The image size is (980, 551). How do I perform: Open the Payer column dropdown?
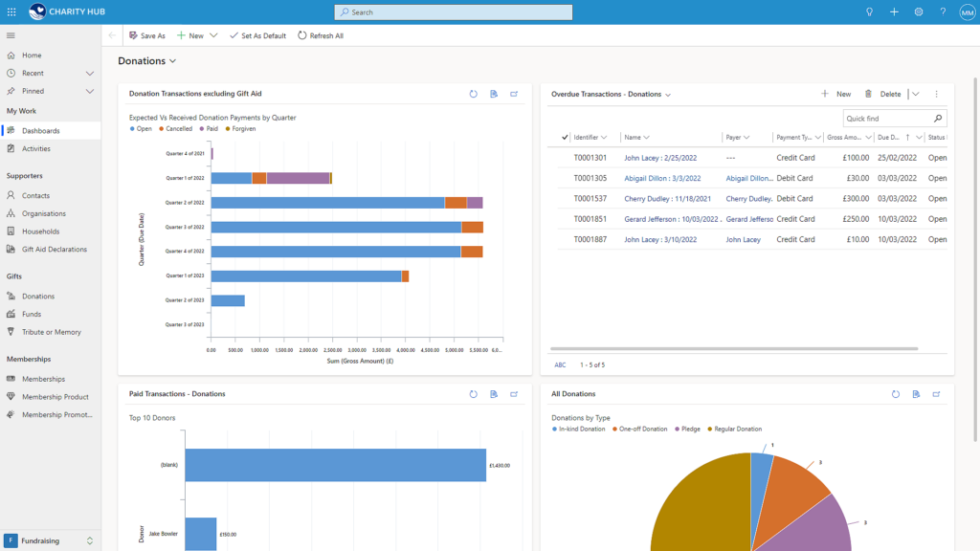746,138
